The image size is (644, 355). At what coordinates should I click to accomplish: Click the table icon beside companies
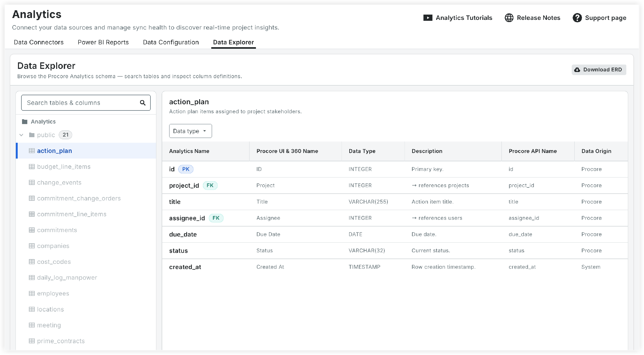pyautogui.click(x=32, y=246)
